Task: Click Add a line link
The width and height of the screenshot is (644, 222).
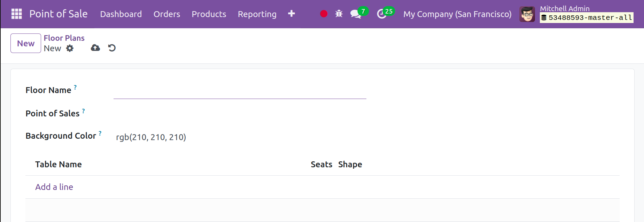Action: click(54, 187)
